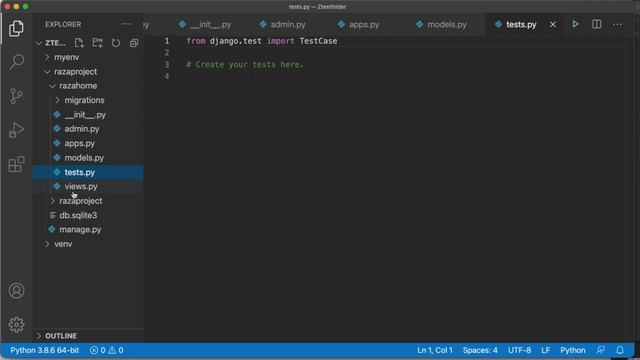Click the New Folder icon in Explorer
The height and width of the screenshot is (360, 640).
(x=98, y=43)
